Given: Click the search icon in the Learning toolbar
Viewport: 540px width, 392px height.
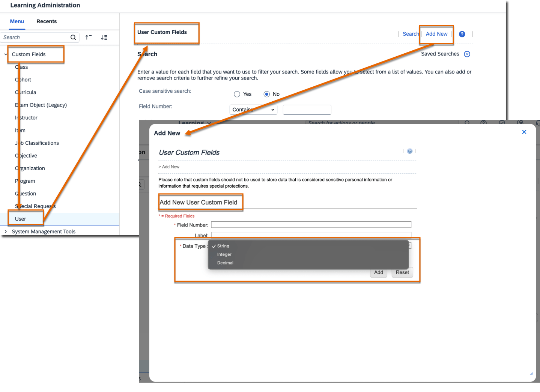Looking at the screenshot, I should coord(467,123).
